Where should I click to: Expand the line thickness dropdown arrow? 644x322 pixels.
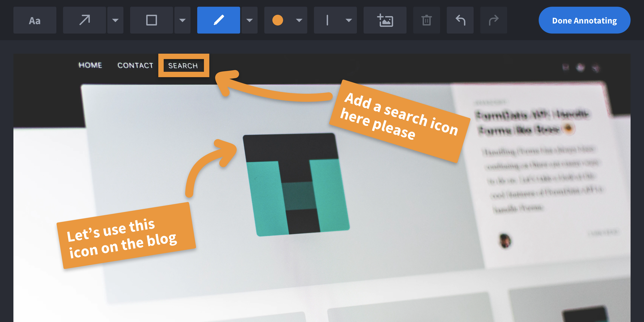coord(349,20)
